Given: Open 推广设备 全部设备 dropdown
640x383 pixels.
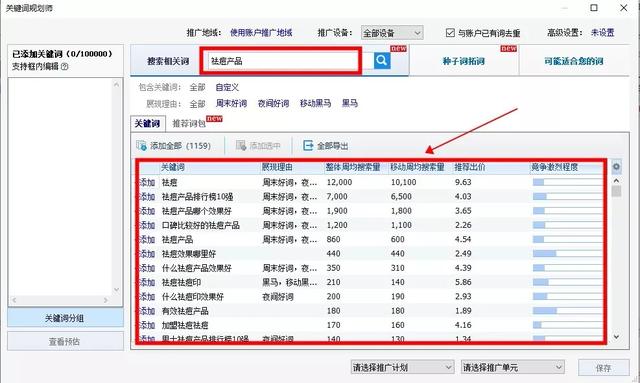Looking at the screenshot, I should [392, 33].
